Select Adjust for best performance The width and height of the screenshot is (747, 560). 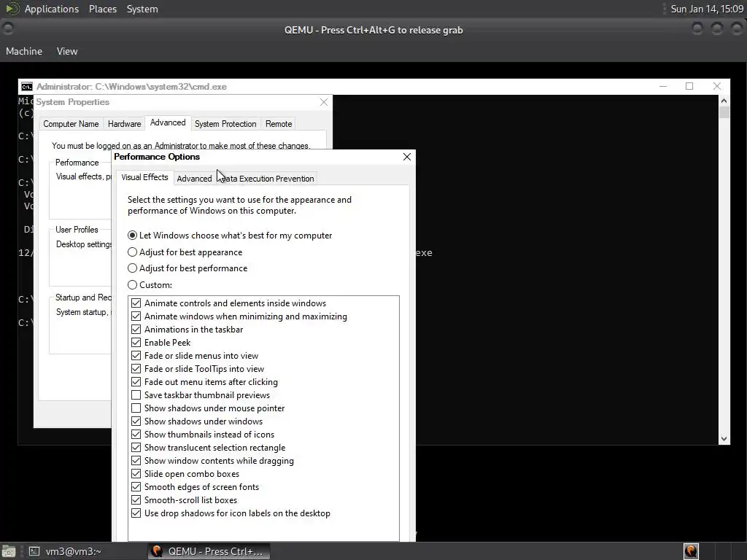click(x=133, y=268)
